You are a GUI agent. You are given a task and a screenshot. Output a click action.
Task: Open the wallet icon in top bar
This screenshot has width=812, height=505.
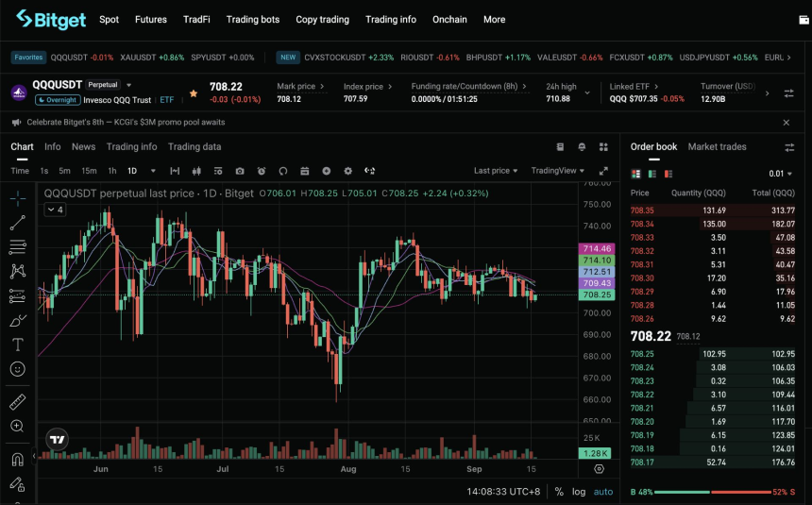[x=804, y=20]
